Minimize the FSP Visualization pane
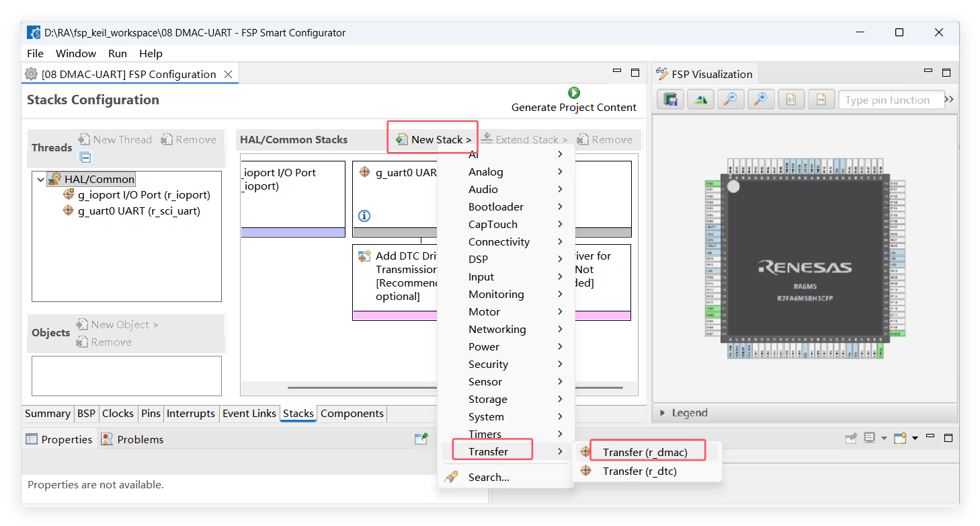 point(928,71)
